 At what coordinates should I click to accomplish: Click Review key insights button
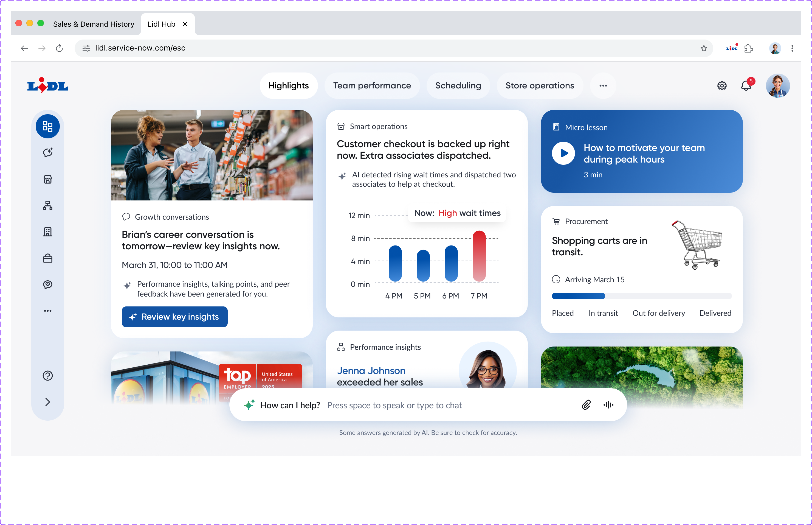174,317
